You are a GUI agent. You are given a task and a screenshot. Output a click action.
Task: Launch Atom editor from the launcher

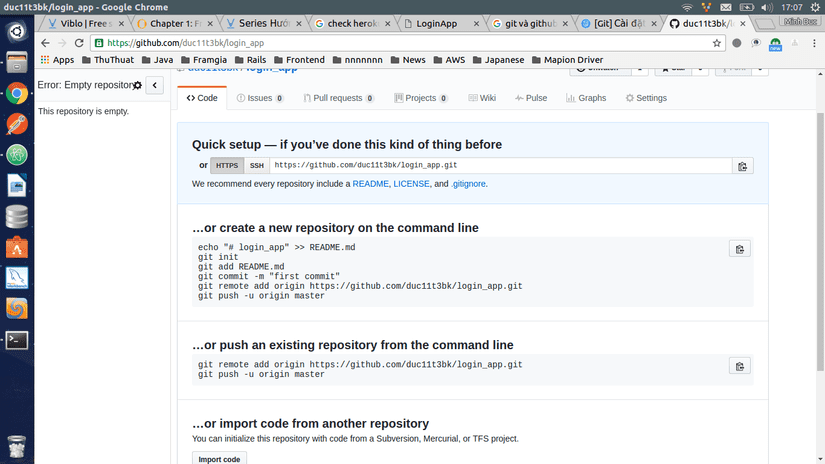[x=17, y=155]
